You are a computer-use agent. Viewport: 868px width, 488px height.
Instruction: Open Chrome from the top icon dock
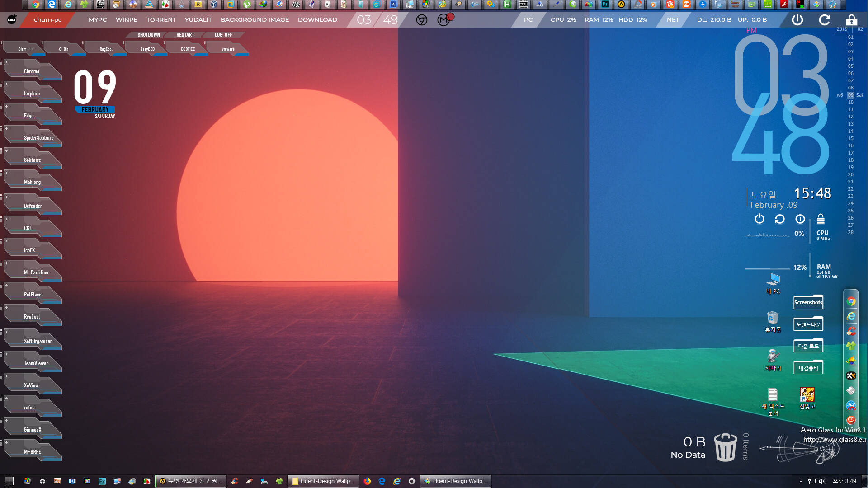tap(36, 5)
